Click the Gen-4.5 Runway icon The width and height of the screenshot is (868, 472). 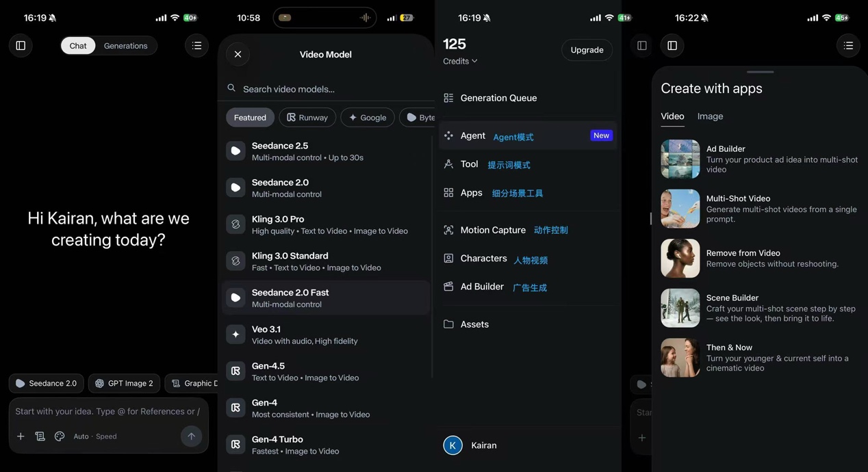(x=235, y=371)
